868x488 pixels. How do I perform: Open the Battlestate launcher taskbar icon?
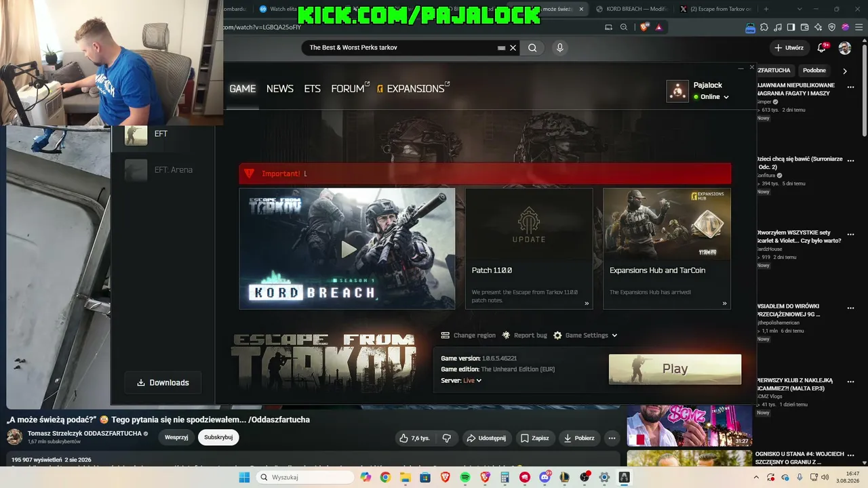[x=624, y=477]
